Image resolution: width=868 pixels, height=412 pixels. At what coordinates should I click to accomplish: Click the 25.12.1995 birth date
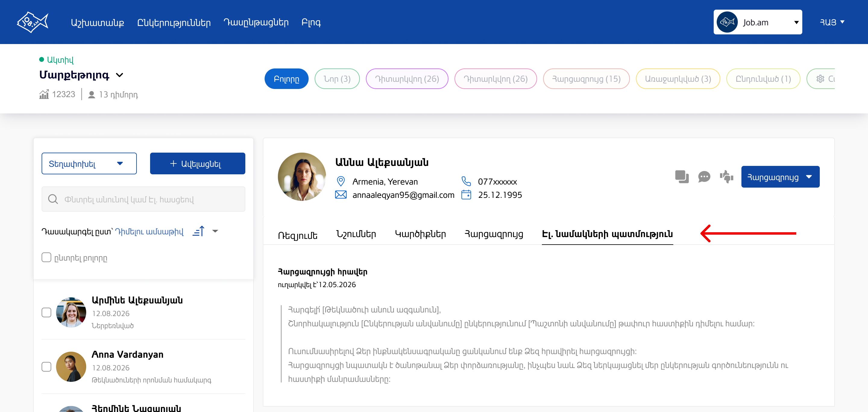click(500, 195)
